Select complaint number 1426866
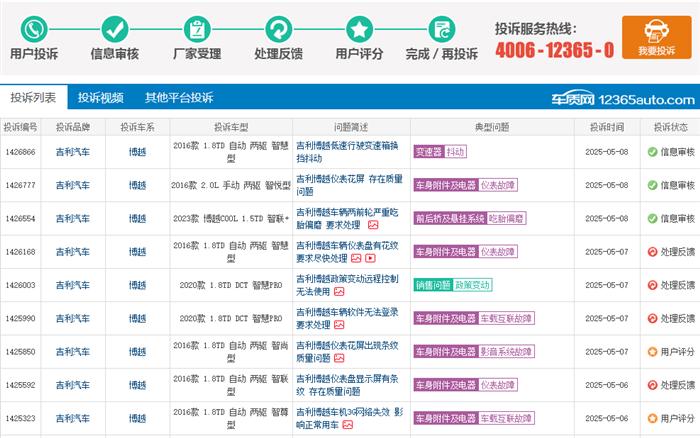The image size is (700, 438). point(20,152)
